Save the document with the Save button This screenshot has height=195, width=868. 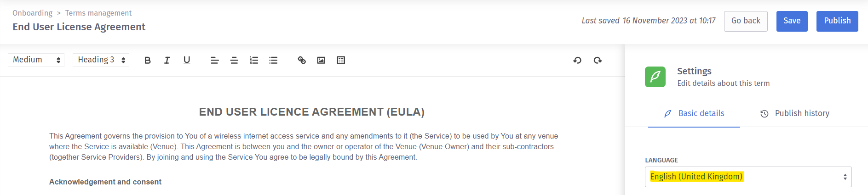click(x=792, y=21)
